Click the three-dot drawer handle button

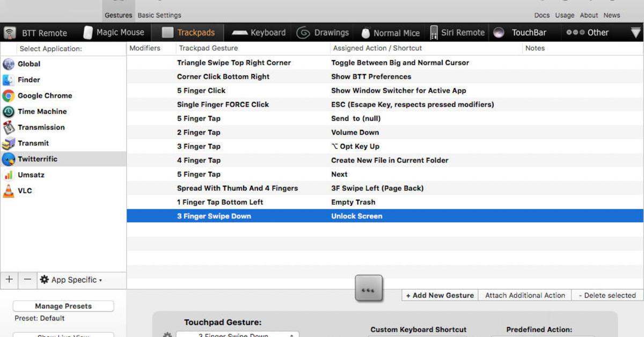coord(368,289)
